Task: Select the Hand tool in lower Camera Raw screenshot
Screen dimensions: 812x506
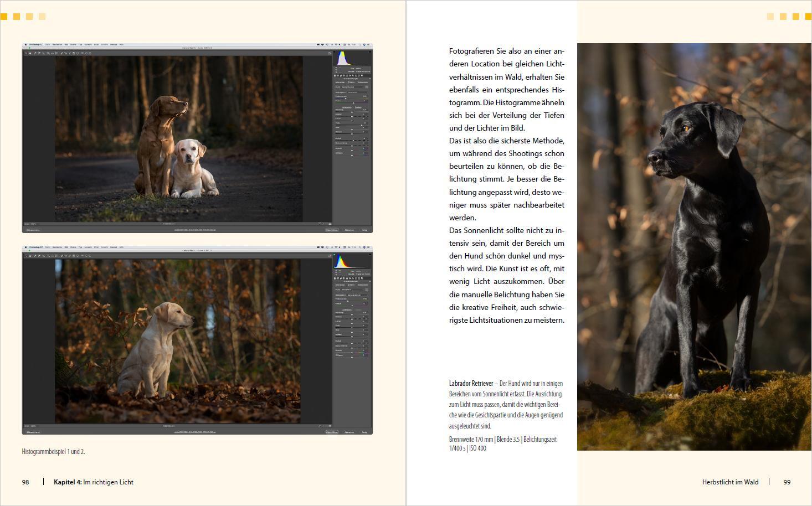Action: tap(30, 256)
